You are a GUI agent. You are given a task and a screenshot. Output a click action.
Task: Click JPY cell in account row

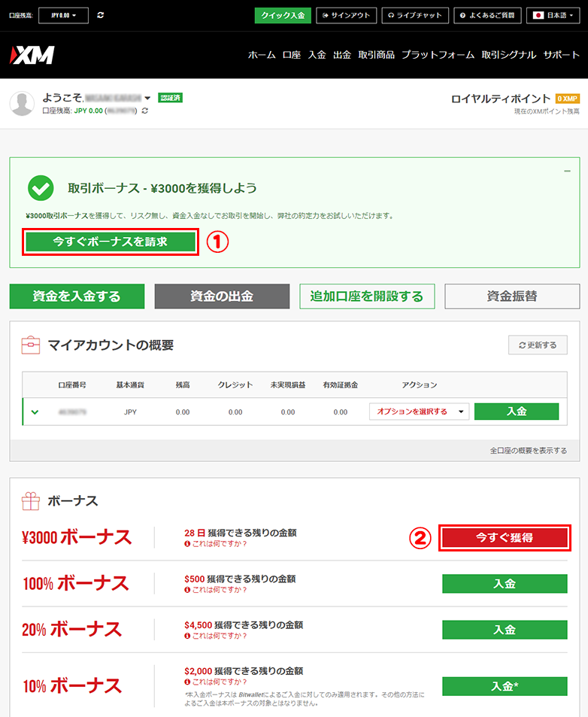(x=130, y=412)
